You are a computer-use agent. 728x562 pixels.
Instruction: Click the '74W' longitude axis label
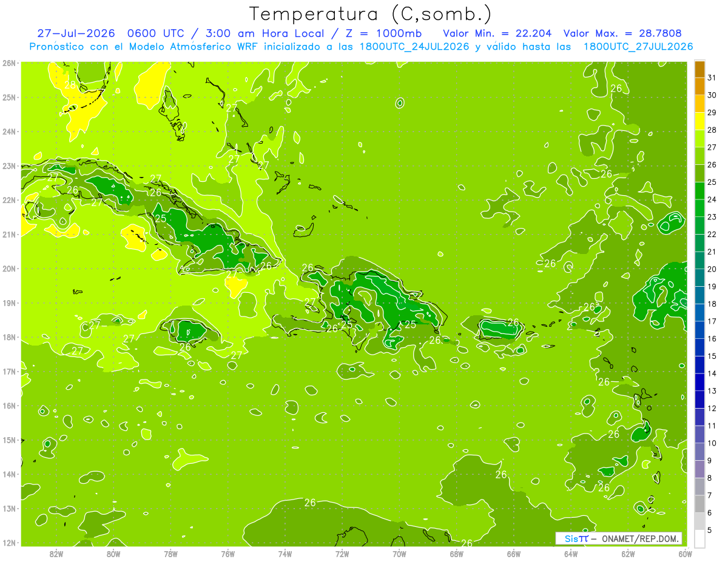285,554
